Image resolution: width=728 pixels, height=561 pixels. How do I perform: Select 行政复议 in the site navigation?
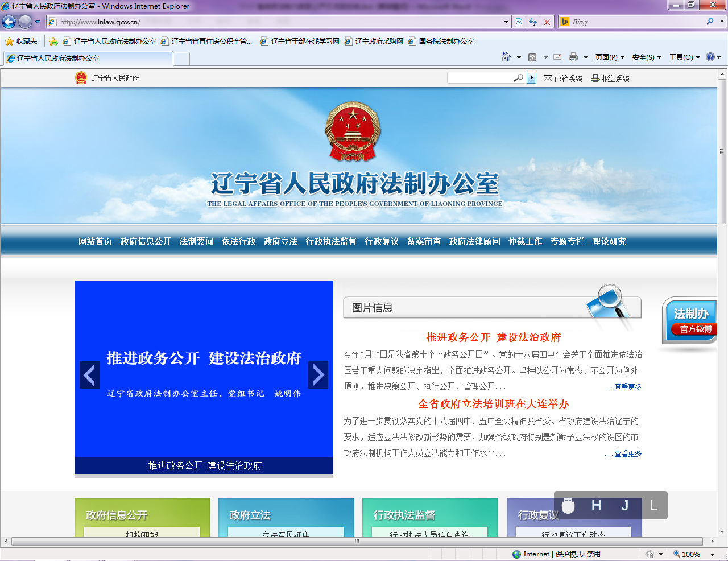pos(382,241)
